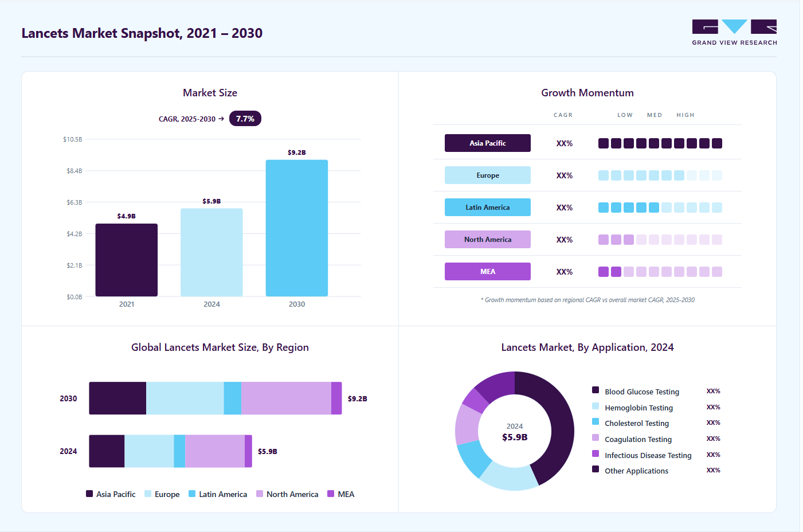Click Cholesterol Testing legend label
This screenshot has width=803, height=532.
pos(637,423)
